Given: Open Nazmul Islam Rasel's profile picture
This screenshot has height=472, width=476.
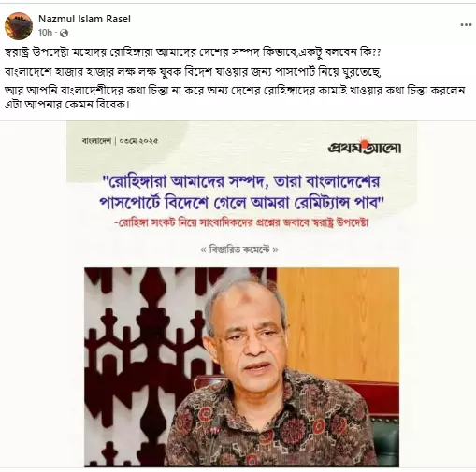Looking at the screenshot, I should tap(19, 26).
